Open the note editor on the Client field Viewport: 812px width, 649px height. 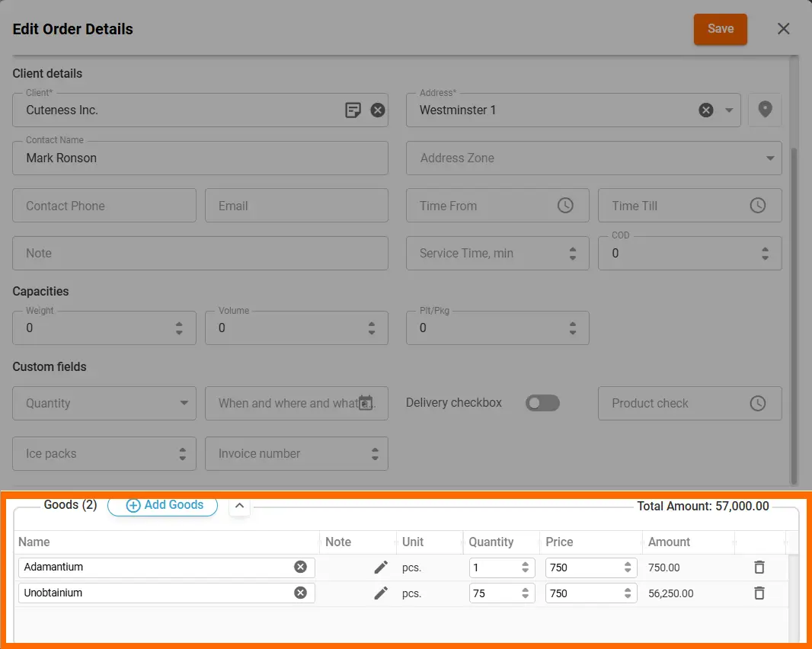pyautogui.click(x=353, y=110)
